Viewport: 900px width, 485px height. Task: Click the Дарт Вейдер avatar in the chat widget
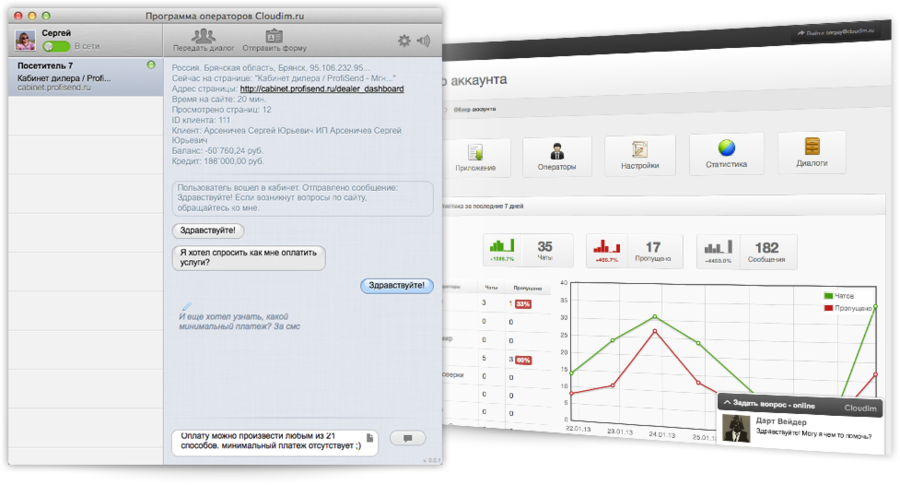pos(736,428)
